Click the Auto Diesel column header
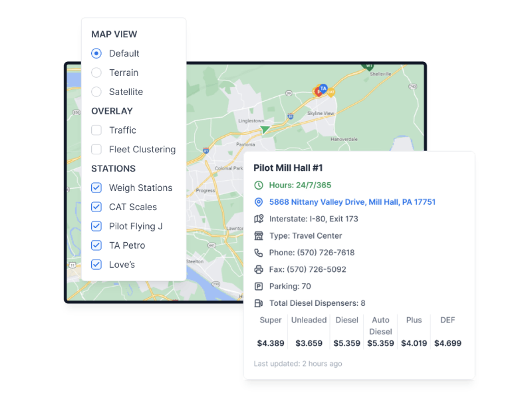This screenshot has width=532, height=399. (x=380, y=326)
